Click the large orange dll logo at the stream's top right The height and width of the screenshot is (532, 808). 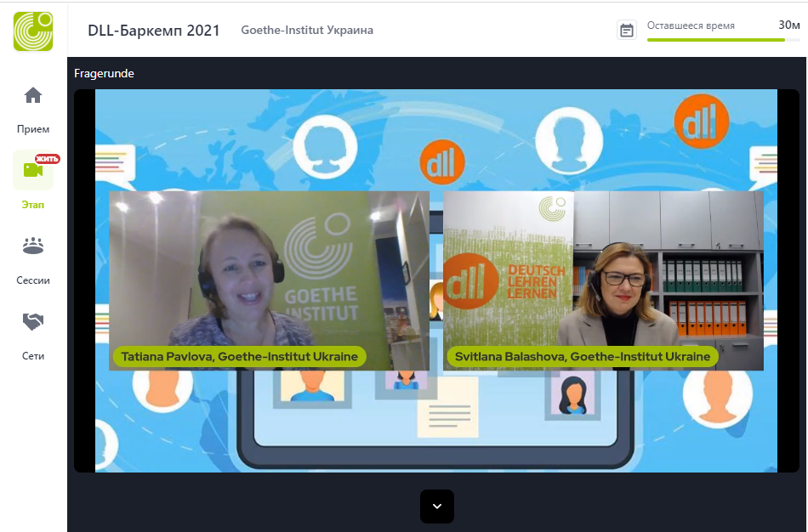[x=701, y=121]
